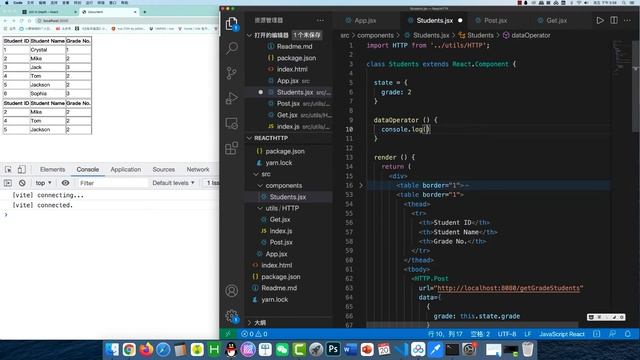Select Students.jsx under the components folder

coord(288,197)
